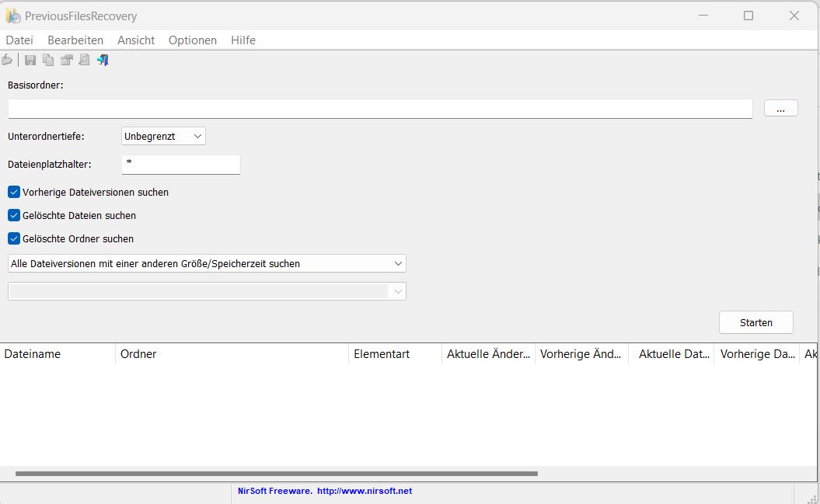The height and width of the screenshot is (504, 820).
Task: Toggle 'Vorherige Dateiversionen suchen' checkbox
Action: tap(14, 192)
